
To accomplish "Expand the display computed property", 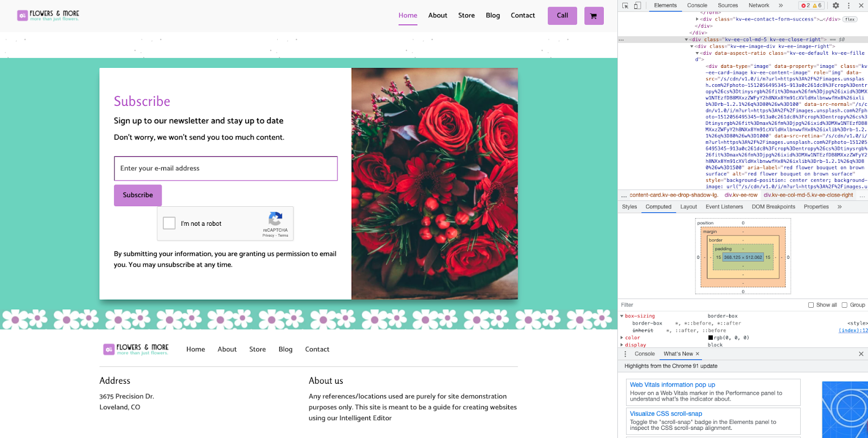I will 622,345.
